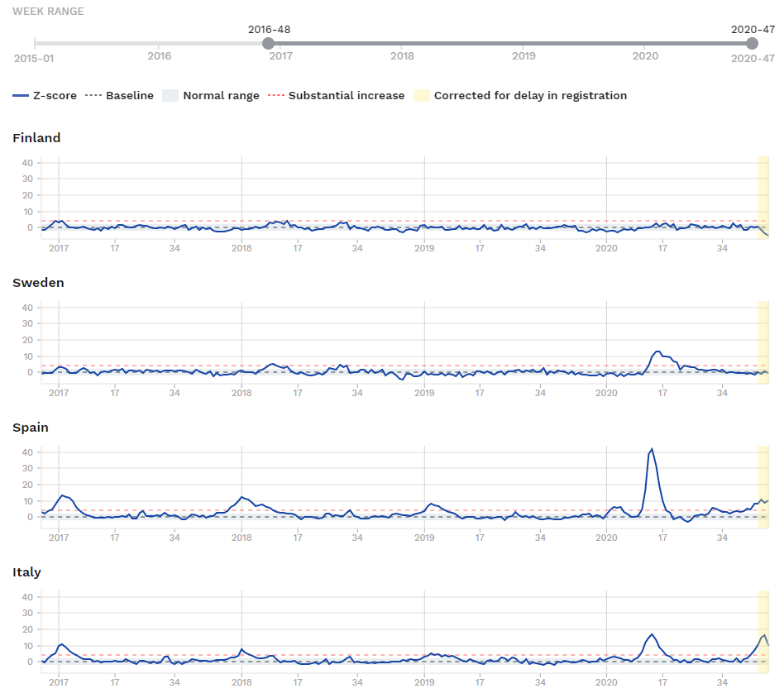The height and width of the screenshot is (698, 784).
Task: Toggle the Corrected for delay in registration label
Action: [530, 96]
